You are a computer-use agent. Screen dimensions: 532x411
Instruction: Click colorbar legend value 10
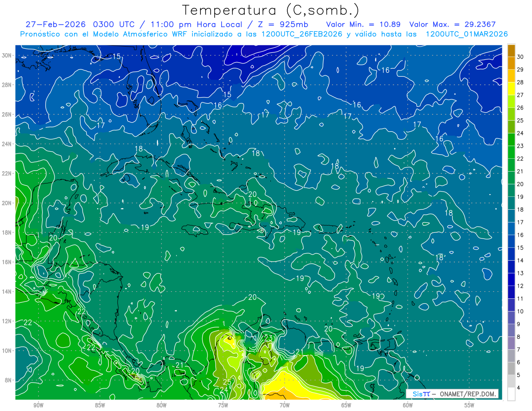[520, 311]
